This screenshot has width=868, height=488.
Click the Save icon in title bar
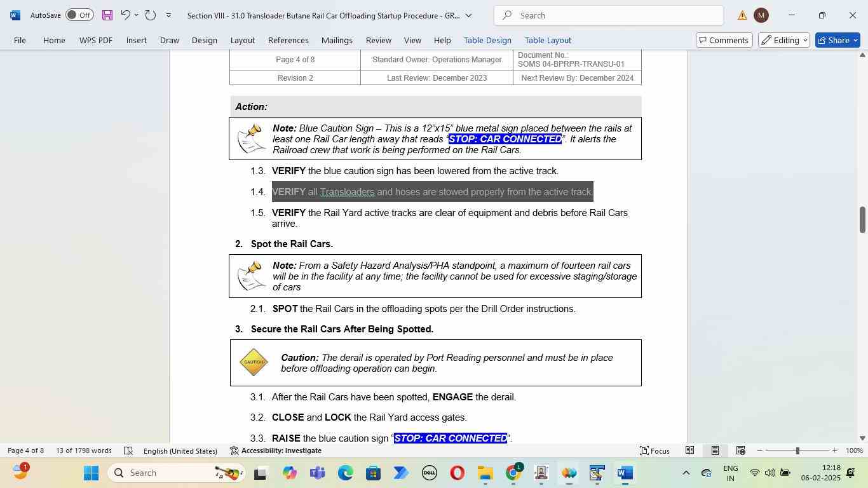point(107,15)
